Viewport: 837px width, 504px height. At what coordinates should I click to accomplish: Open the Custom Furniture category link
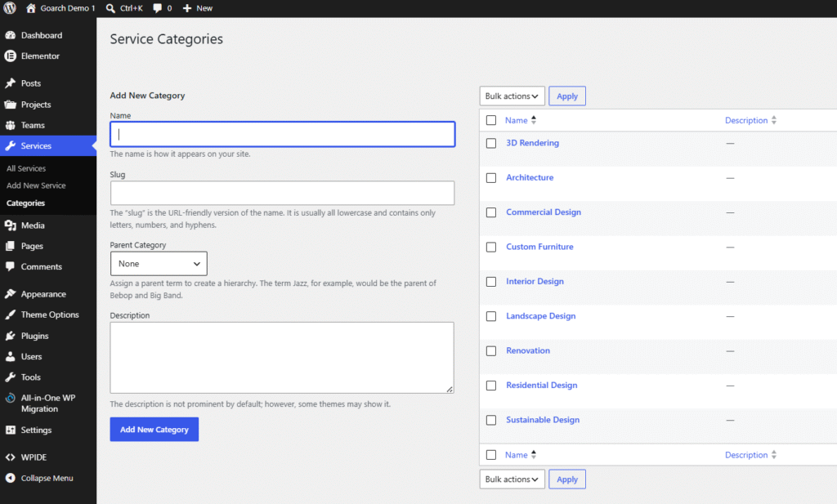pos(539,247)
